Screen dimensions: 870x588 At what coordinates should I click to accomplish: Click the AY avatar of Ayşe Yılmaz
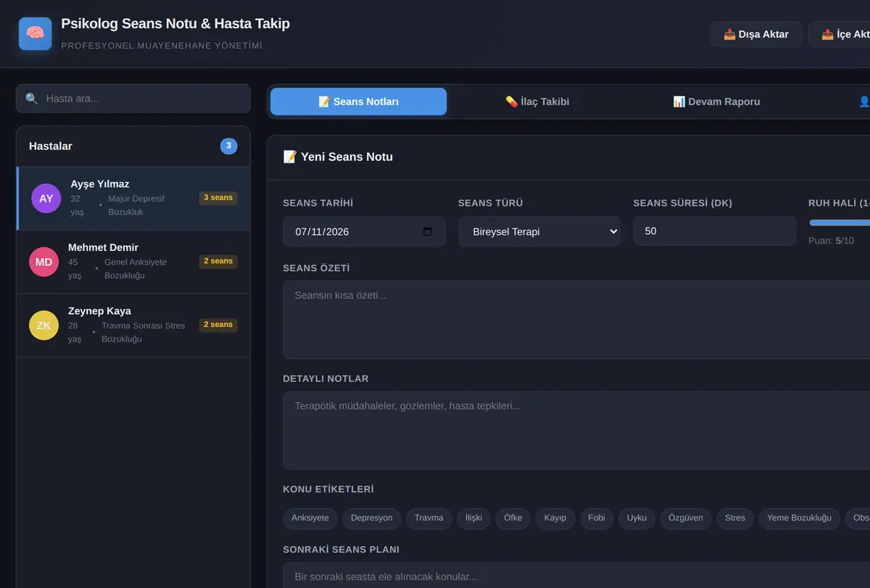[46, 199]
